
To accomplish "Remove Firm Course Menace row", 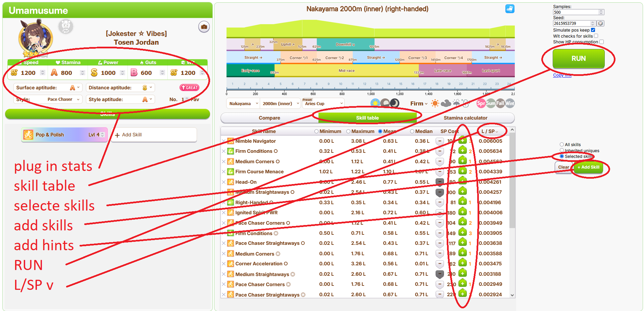I will (x=224, y=172).
